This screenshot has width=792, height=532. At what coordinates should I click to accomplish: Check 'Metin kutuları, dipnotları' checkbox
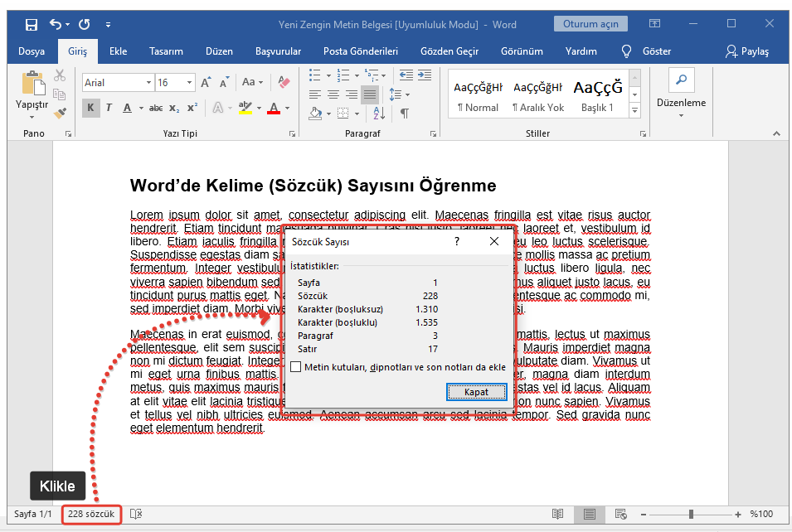point(296,366)
